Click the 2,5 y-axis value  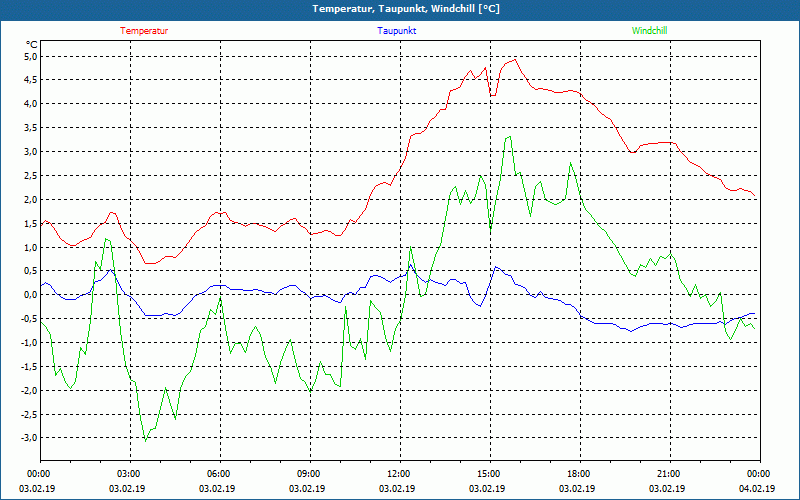31,176
